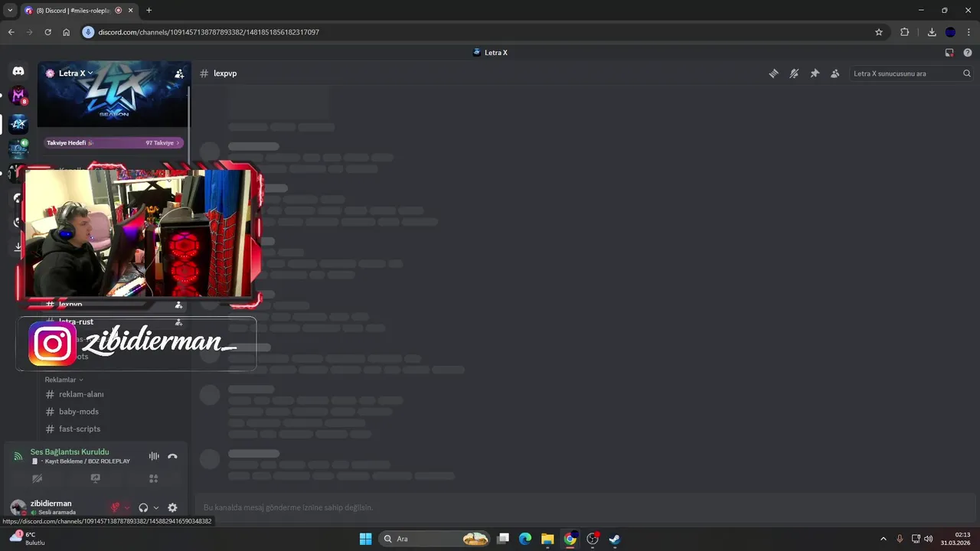Open the baby-mods channel
This screenshot has width=980, height=551.
point(113,412)
